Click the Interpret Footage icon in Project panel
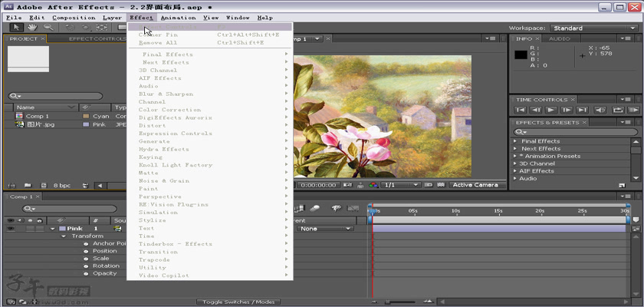This screenshot has height=307, width=644. click(x=11, y=186)
